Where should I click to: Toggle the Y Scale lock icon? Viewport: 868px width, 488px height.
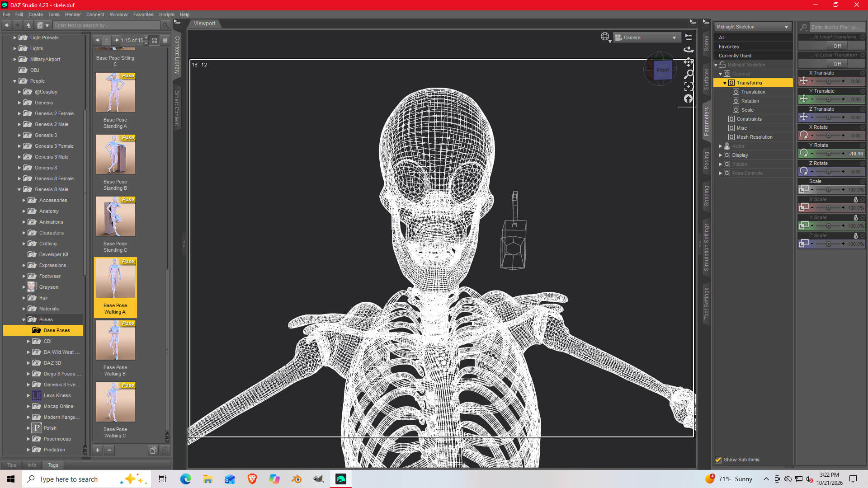click(855, 217)
